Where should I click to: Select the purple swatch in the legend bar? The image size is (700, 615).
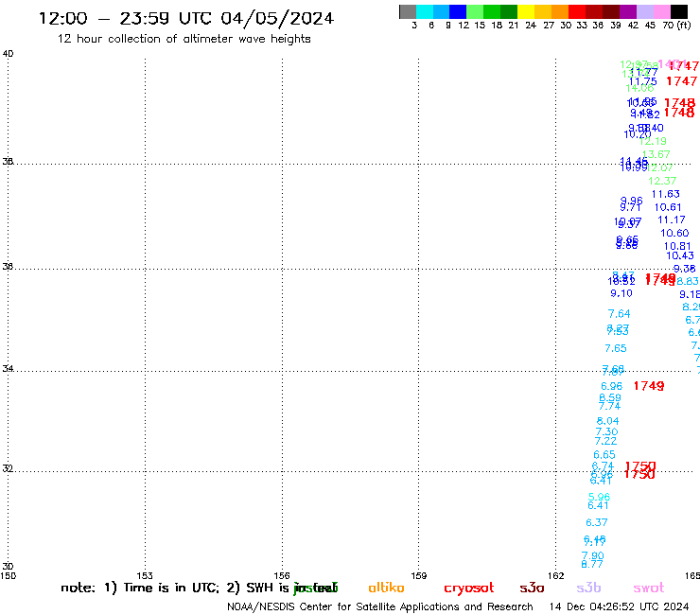(x=628, y=11)
